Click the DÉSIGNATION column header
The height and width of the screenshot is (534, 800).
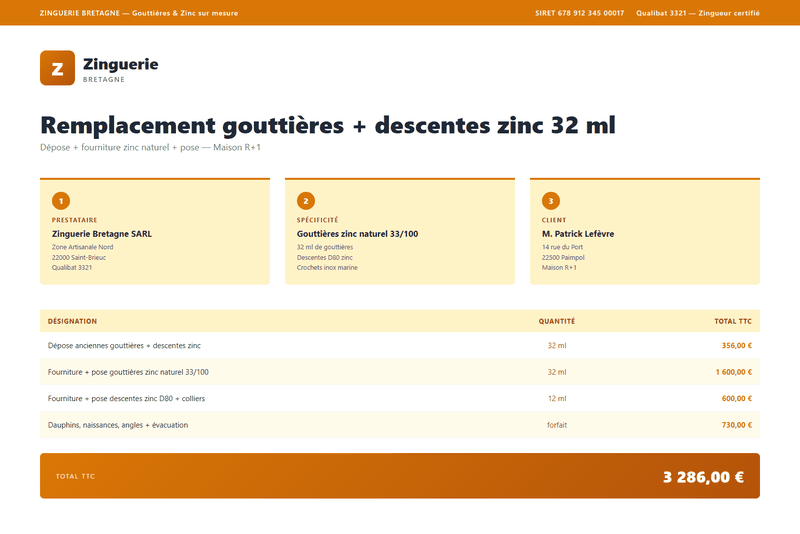pos(72,321)
